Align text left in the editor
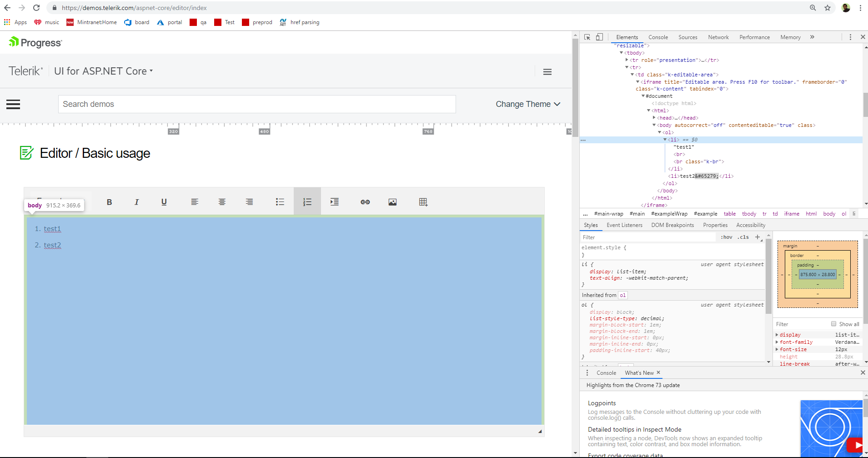Image resolution: width=868 pixels, height=458 pixels. pos(195,202)
